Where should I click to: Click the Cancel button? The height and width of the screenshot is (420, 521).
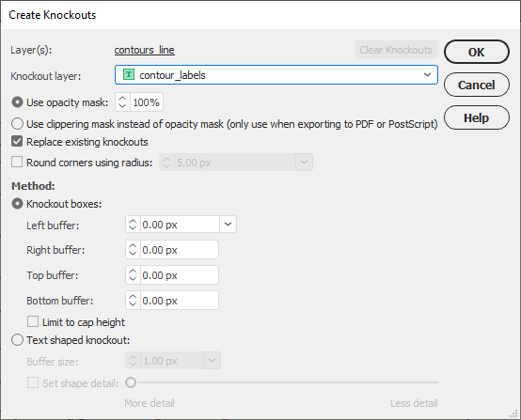(x=477, y=85)
